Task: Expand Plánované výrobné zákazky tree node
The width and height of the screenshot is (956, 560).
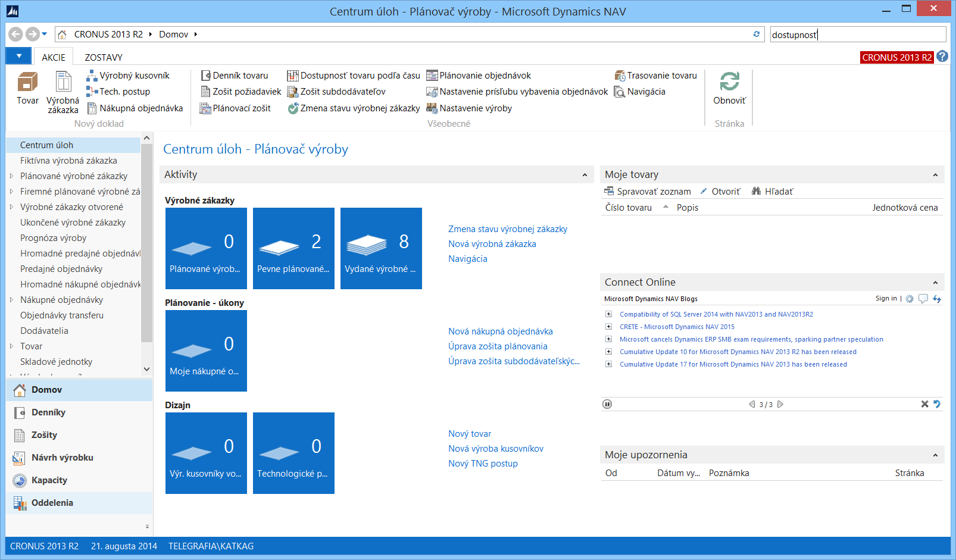Action: pos(11,176)
